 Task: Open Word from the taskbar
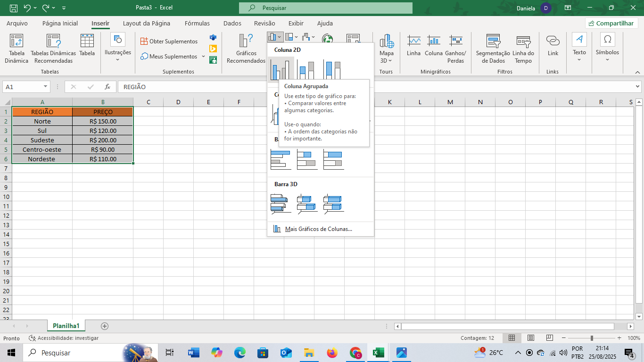(194, 353)
